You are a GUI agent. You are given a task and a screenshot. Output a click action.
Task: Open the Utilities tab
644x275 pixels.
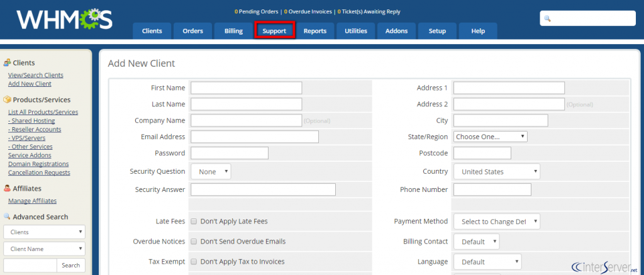coord(356,31)
